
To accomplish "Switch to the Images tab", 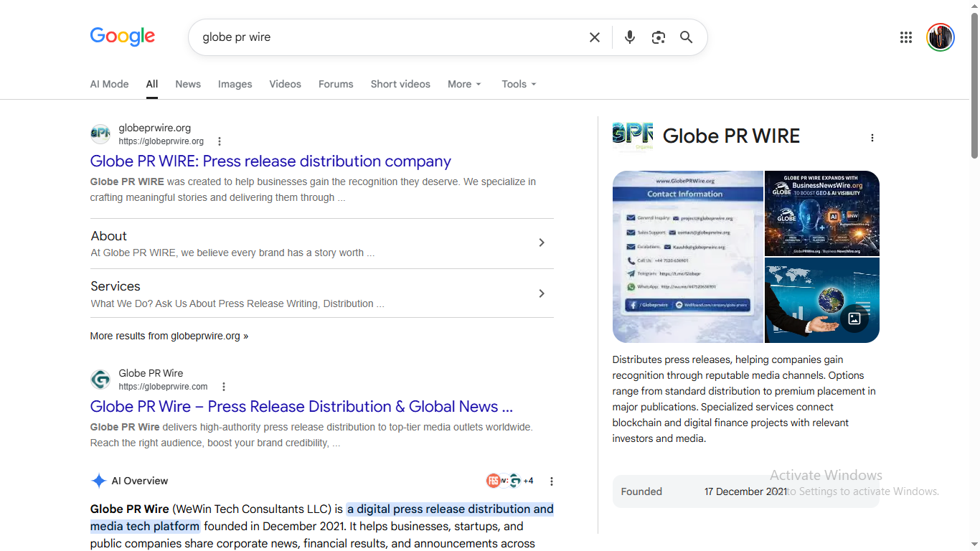I will [x=235, y=84].
